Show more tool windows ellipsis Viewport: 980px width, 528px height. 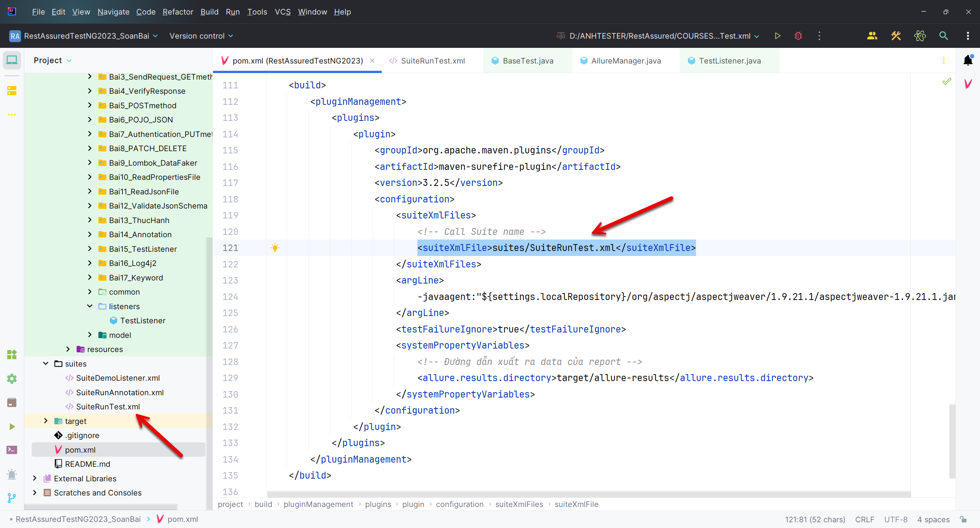coord(12,114)
